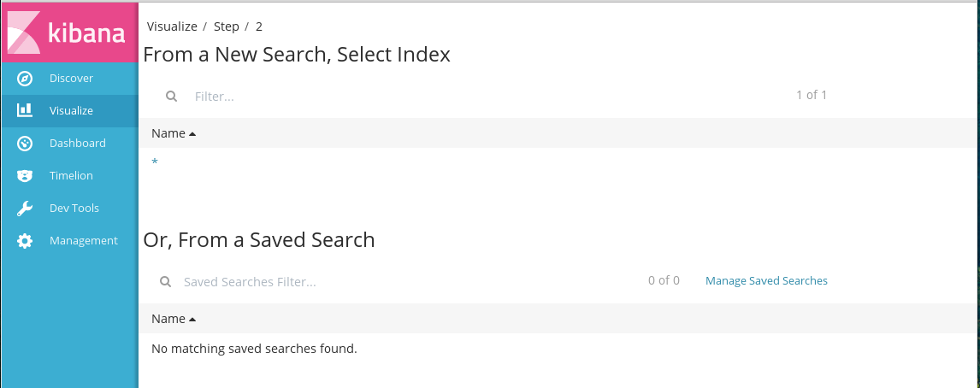Click the Kibana logo icon
980x388 pixels.
(x=24, y=32)
